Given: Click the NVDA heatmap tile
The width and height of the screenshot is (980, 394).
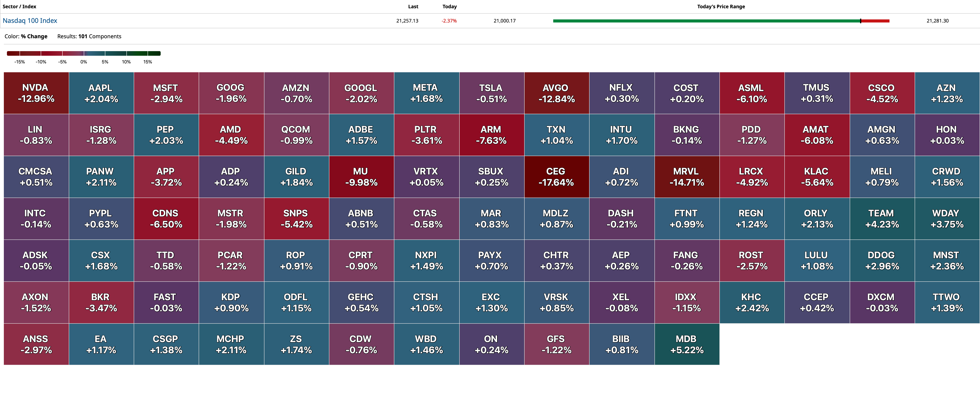Looking at the screenshot, I should click(x=36, y=93).
